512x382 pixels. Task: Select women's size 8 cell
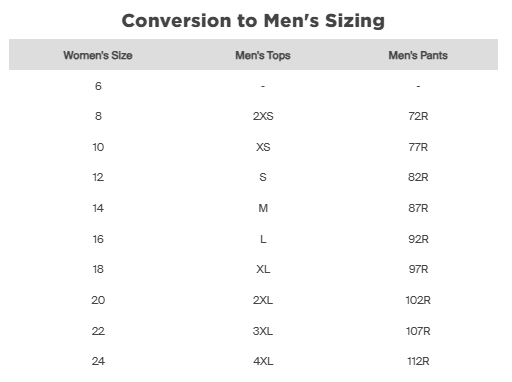coord(98,116)
